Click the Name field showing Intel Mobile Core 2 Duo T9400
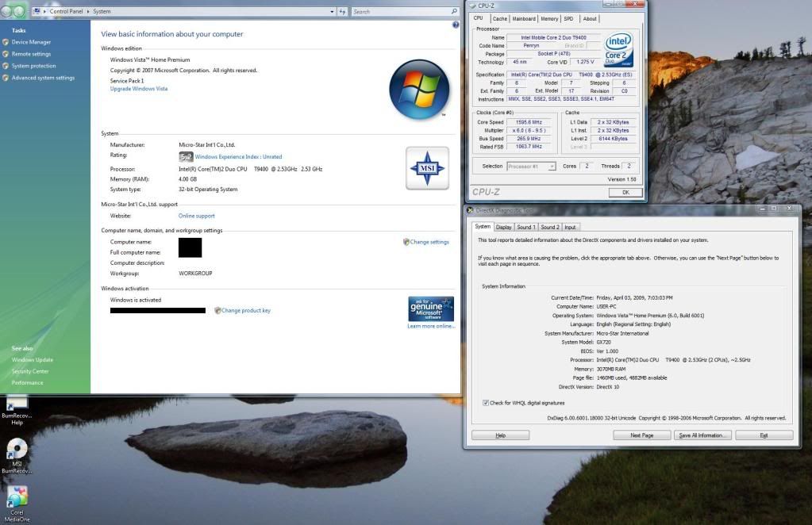812x525 pixels. [553, 38]
